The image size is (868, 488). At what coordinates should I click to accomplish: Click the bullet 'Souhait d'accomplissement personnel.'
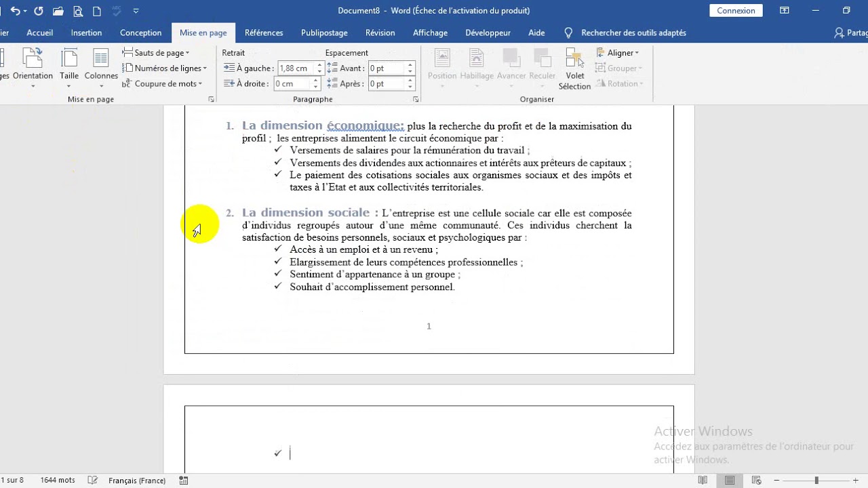[372, 287]
